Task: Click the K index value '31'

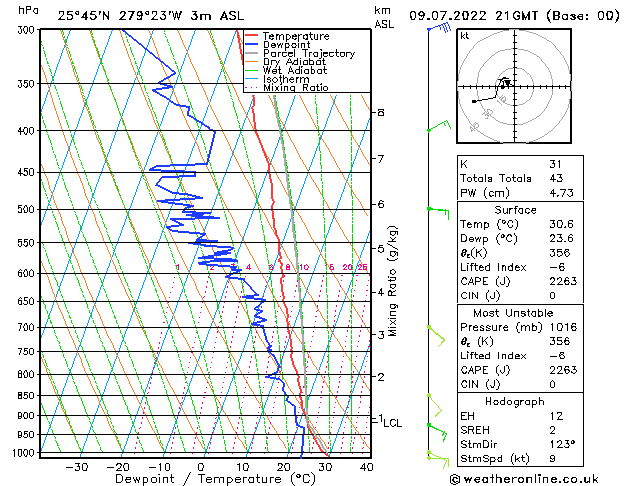Action: (x=555, y=164)
